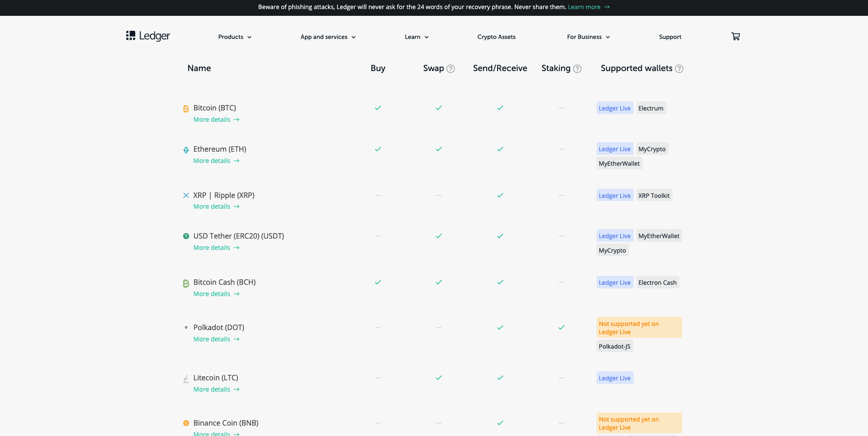Click the Bitcoin (BTC) coin icon
This screenshot has height=436, width=868.
click(x=186, y=109)
